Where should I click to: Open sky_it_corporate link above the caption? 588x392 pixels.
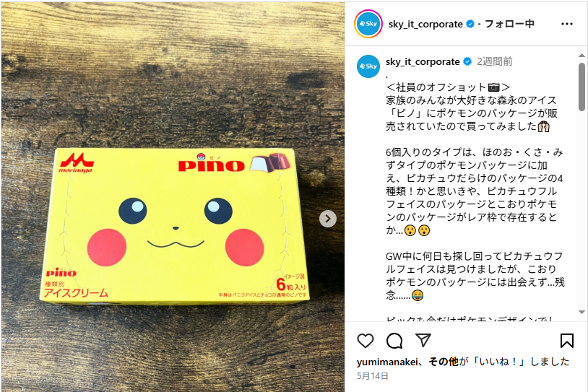423,61
